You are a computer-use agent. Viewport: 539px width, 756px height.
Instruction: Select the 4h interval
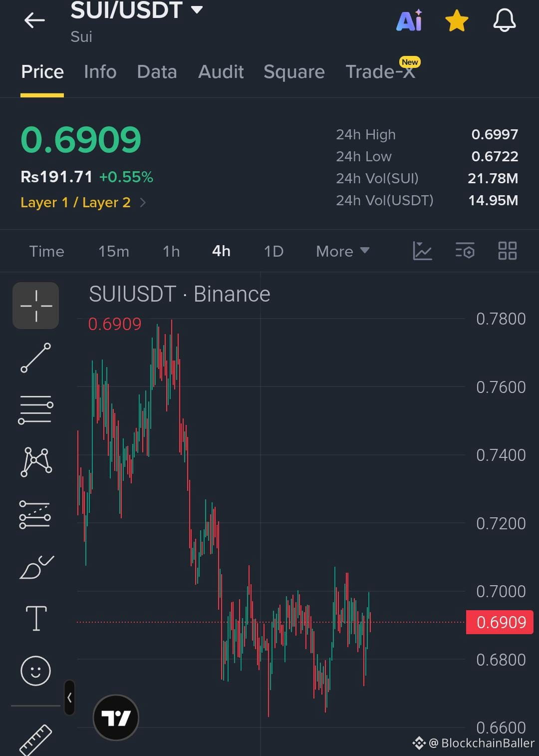[221, 251]
